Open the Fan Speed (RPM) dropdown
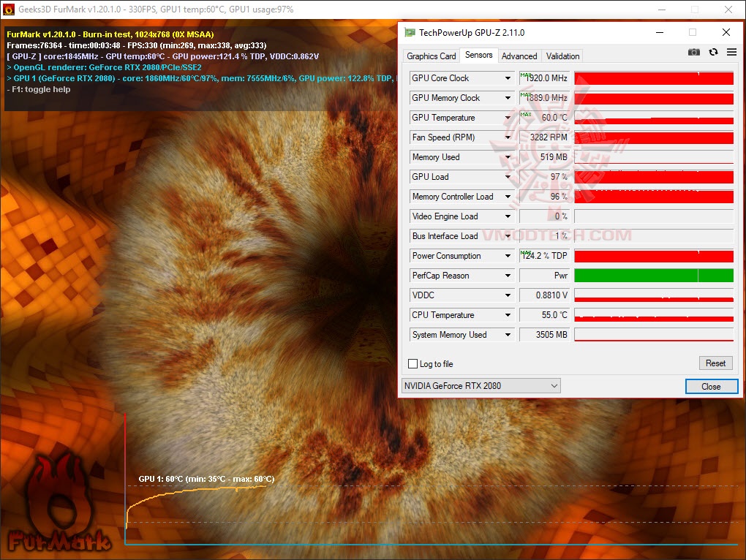The image size is (746, 560). [508, 137]
